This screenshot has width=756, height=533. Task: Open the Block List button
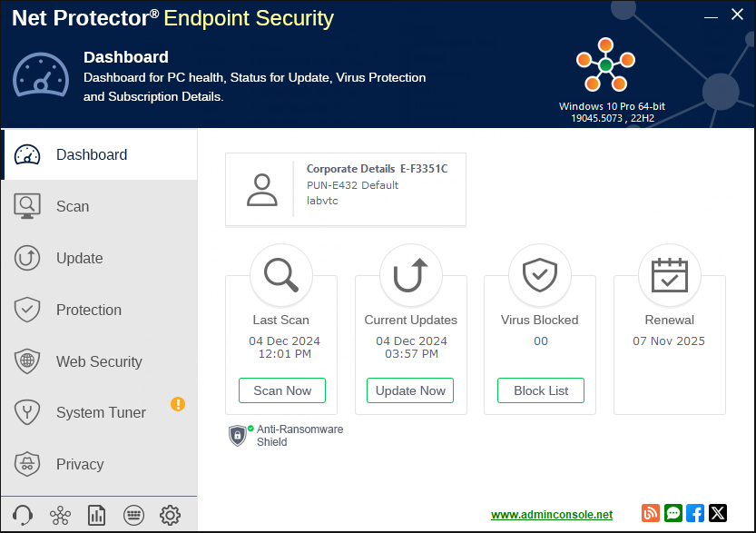click(x=541, y=390)
